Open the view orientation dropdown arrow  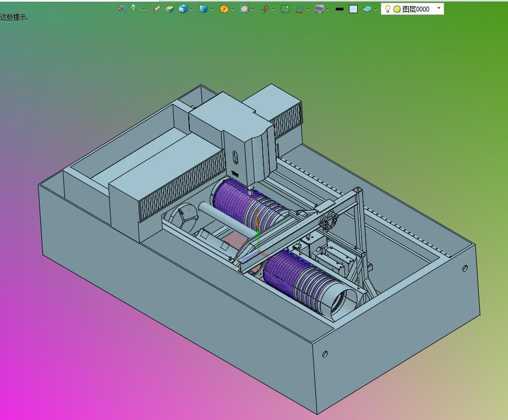pyautogui.click(x=212, y=9)
